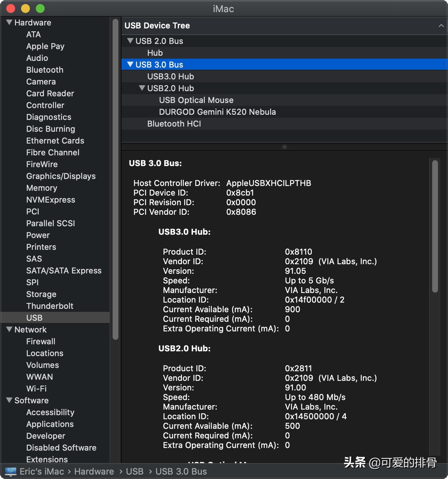Viewport: 448px width, 479px height.
Task: Select DURGOD Gemini K520 Nebula device
Action: click(x=217, y=112)
